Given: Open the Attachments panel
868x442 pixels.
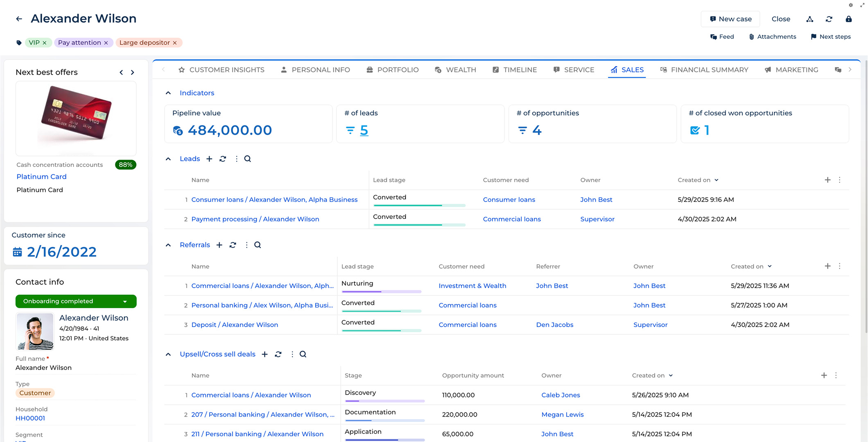Looking at the screenshot, I should click(x=772, y=36).
